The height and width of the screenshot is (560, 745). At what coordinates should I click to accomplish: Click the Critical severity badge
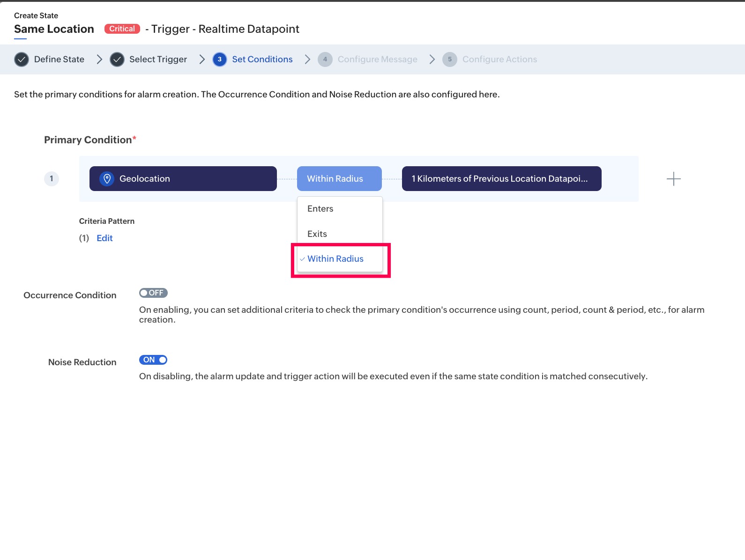tap(122, 29)
